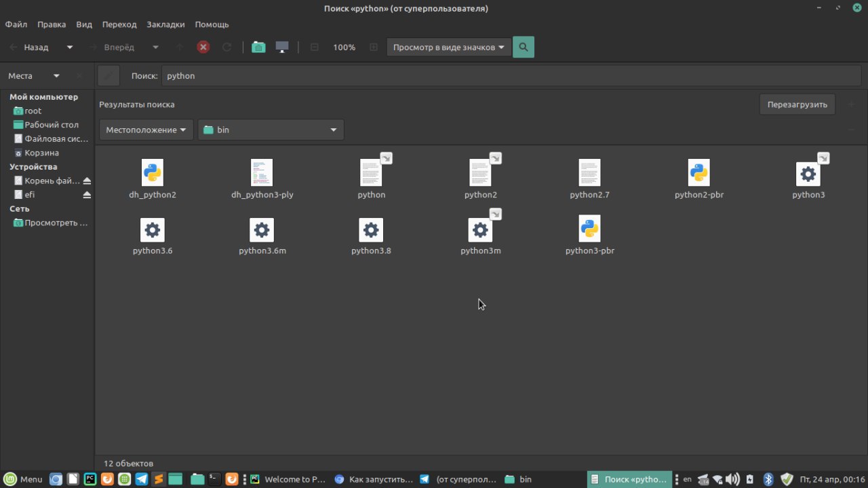This screenshot has height=488, width=868.
Task: Open the Местоположение criteria dropdown
Action: 146,130
